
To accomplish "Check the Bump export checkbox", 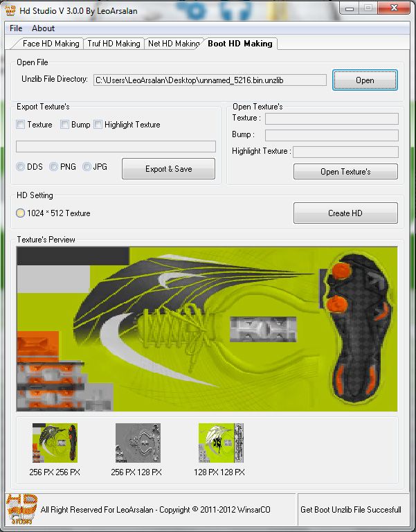I will click(x=65, y=125).
